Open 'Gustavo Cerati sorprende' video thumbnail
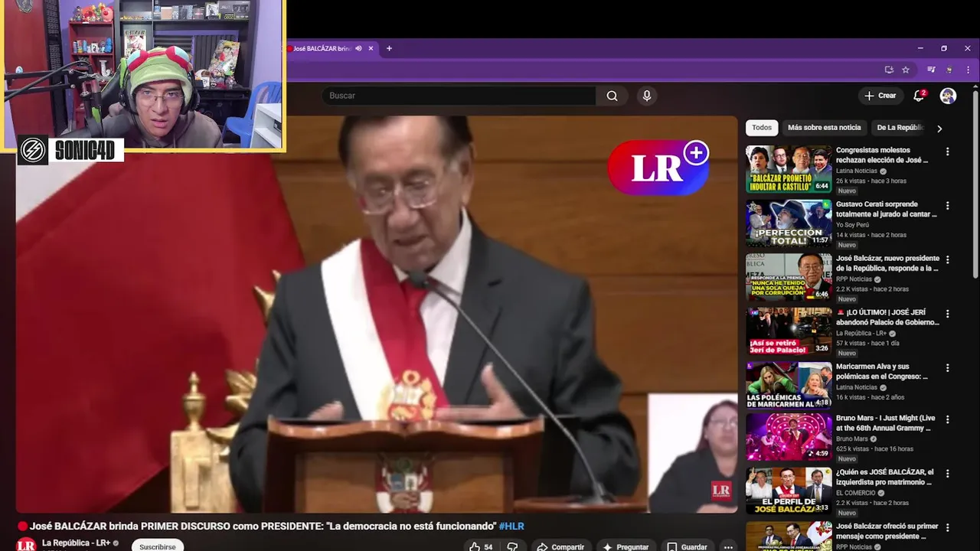The width and height of the screenshot is (980, 551). pyautogui.click(x=789, y=223)
